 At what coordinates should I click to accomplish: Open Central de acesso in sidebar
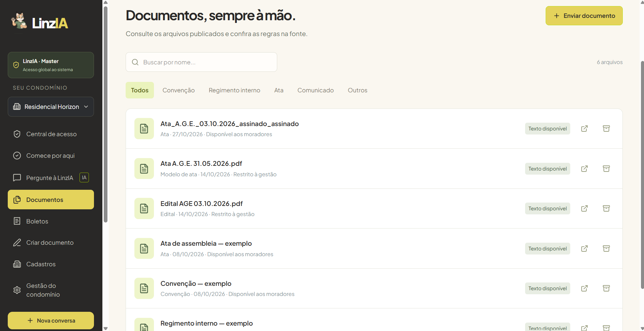51,134
